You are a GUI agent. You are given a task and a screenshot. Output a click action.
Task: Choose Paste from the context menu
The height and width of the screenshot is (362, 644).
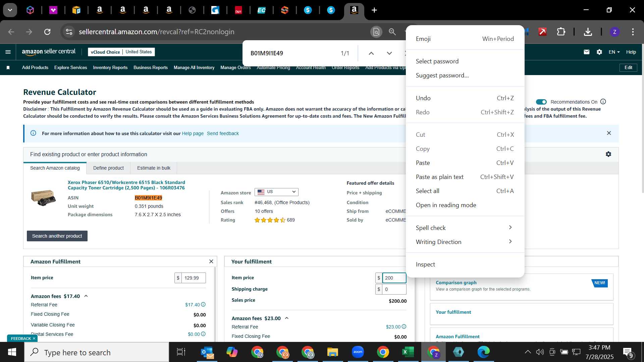(465, 163)
